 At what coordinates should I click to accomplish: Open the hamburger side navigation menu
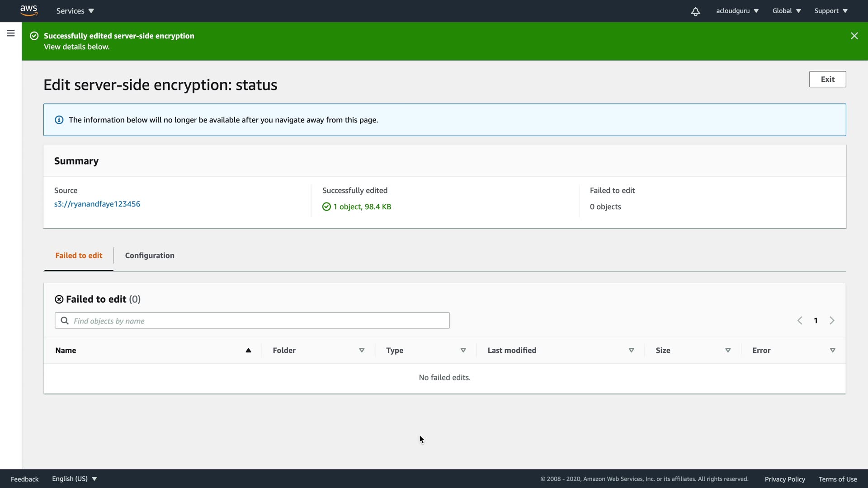click(x=11, y=33)
